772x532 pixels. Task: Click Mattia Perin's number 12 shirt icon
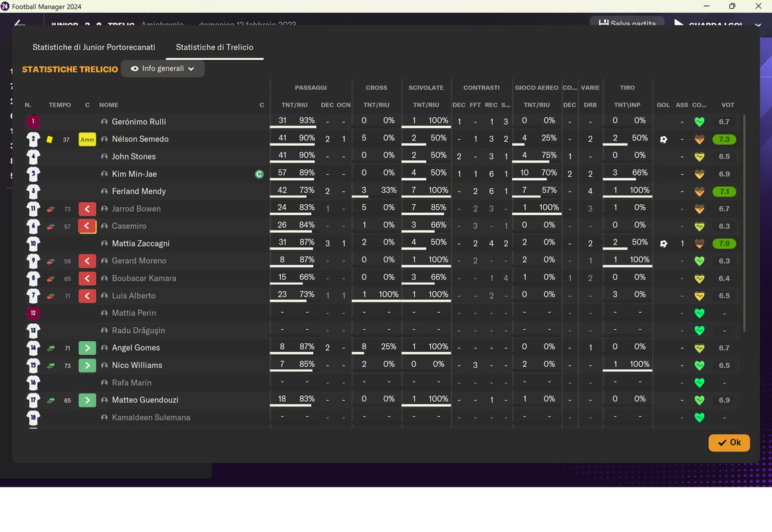click(x=33, y=313)
